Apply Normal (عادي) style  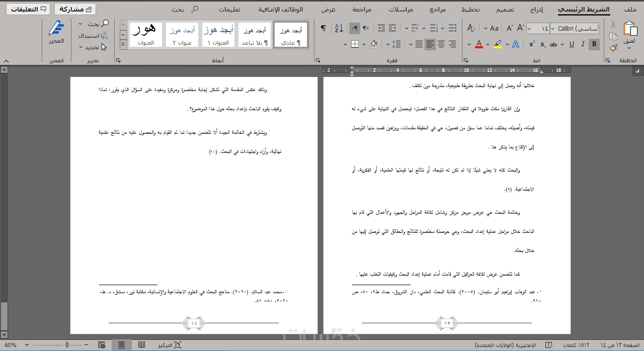pos(291,35)
